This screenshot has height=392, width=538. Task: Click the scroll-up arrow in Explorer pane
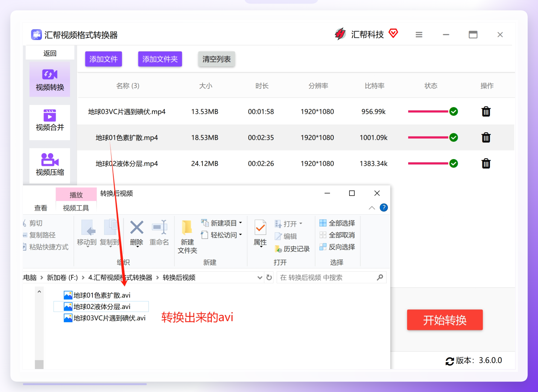pyautogui.click(x=39, y=292)
